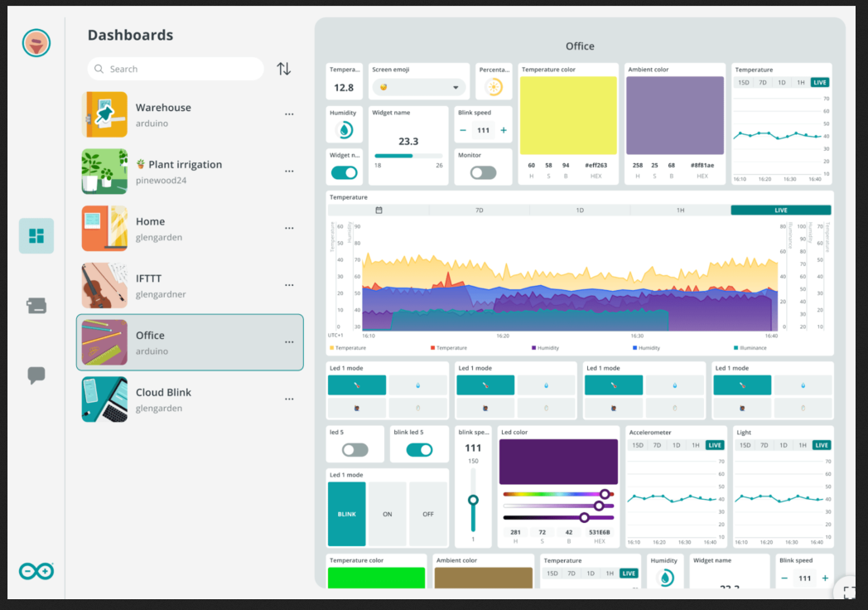Click the purple Ambient color swatch

click(675, 115)
